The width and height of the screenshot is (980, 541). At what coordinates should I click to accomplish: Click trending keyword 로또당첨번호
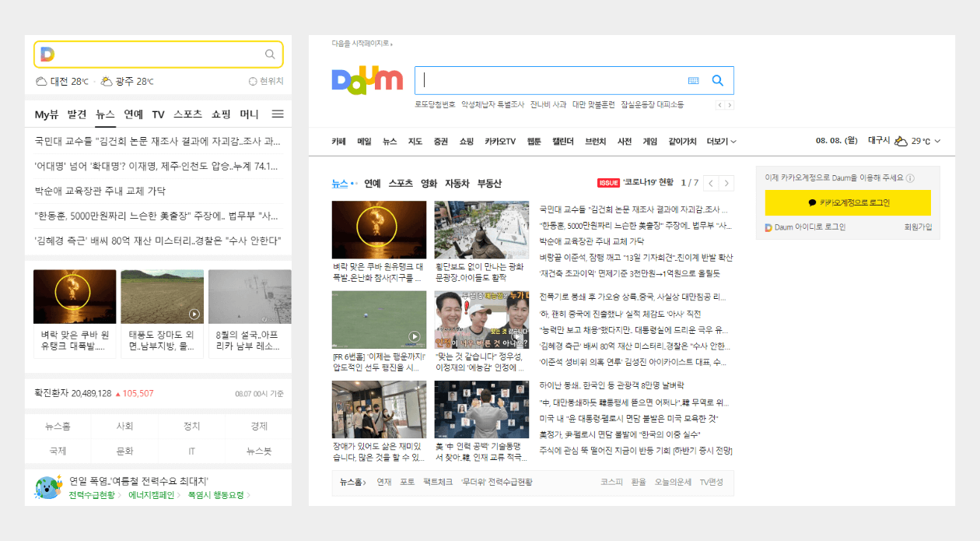point(435,104)
